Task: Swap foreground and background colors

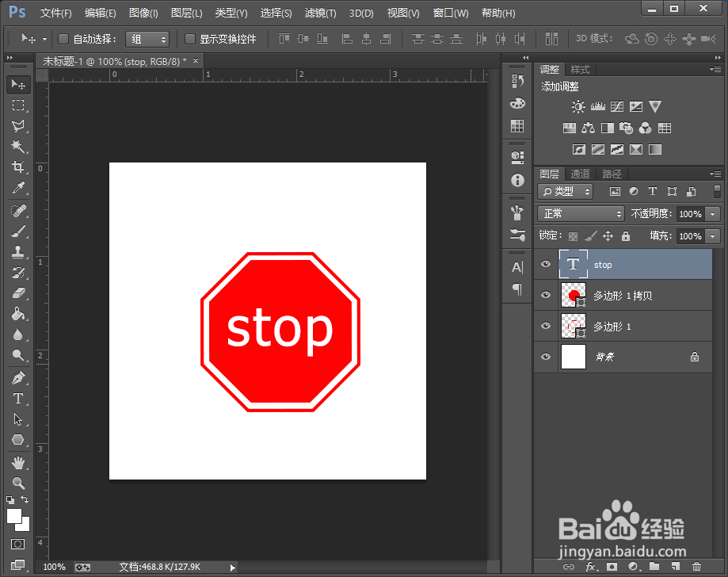Action: 25,499
